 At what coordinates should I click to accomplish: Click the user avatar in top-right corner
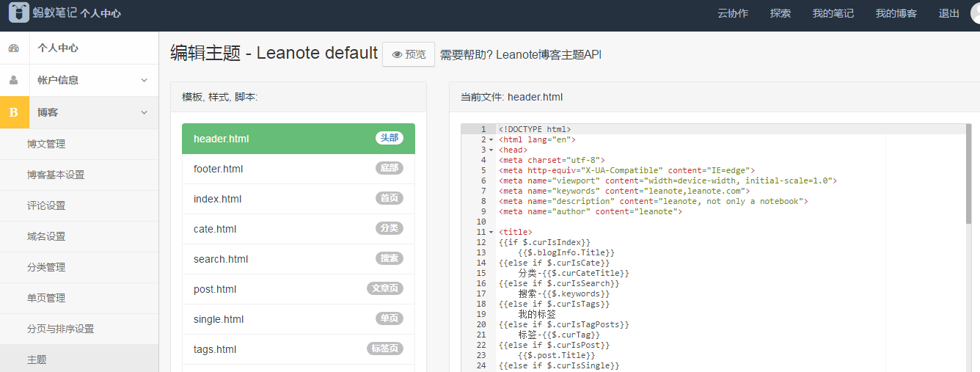(x=974, y=13)
